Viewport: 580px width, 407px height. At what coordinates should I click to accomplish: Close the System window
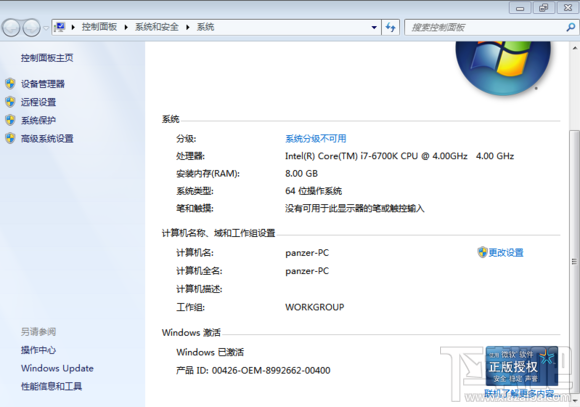[568, 8]
